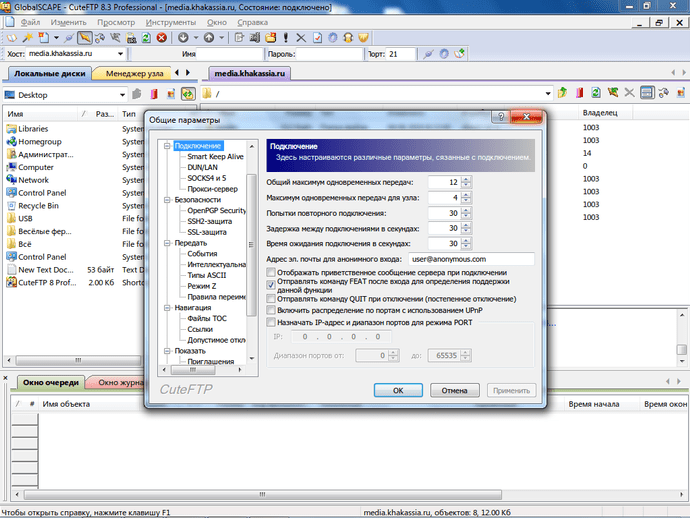Collapse the Передать tree node

point(167,243)
